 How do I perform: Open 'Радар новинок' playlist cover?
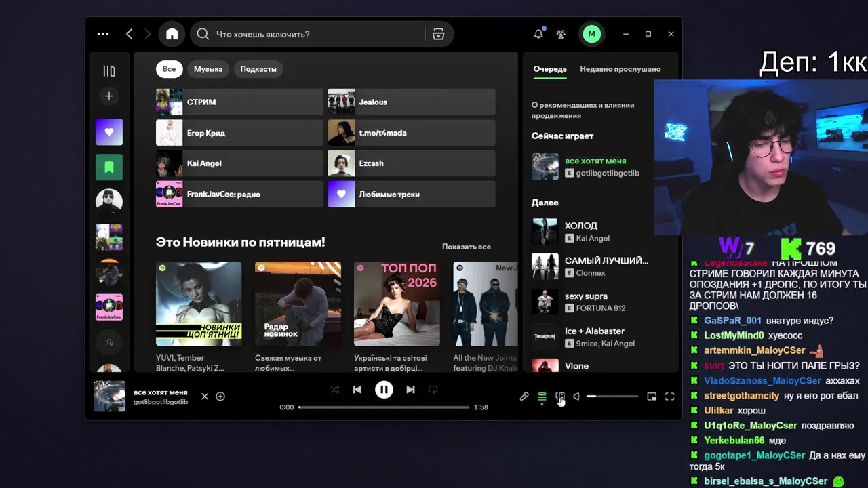(x=298, y=304)
